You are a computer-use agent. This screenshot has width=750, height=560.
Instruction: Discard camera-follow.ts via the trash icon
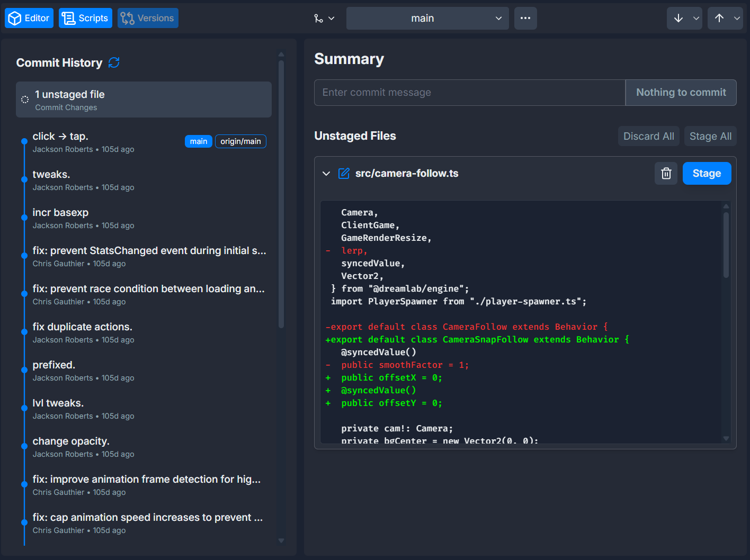(666, 173)
